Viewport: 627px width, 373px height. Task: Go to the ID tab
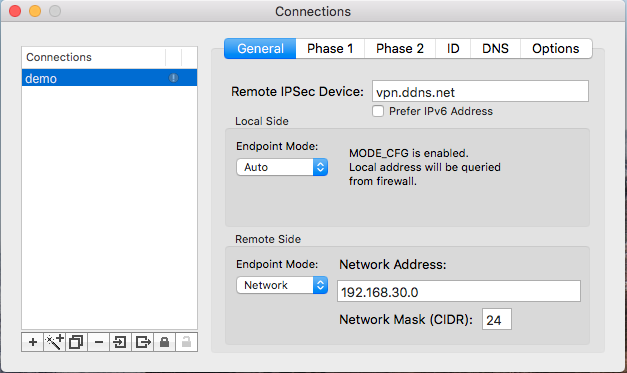click(453, 49)
